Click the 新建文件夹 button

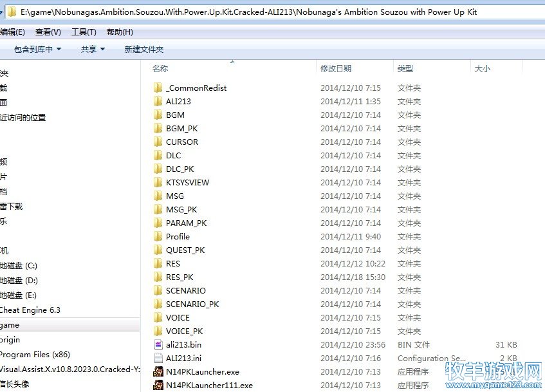pos(144,49)
